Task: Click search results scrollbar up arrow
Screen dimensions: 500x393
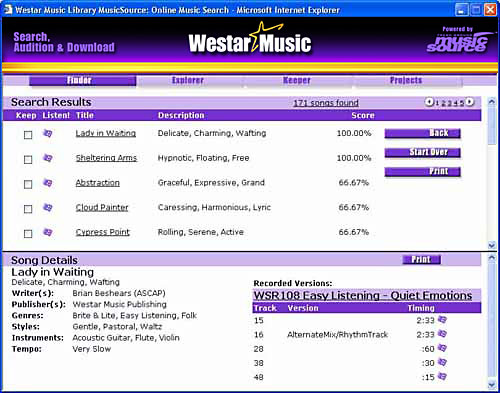Action: pyautogui.click(x=492, y=102)
